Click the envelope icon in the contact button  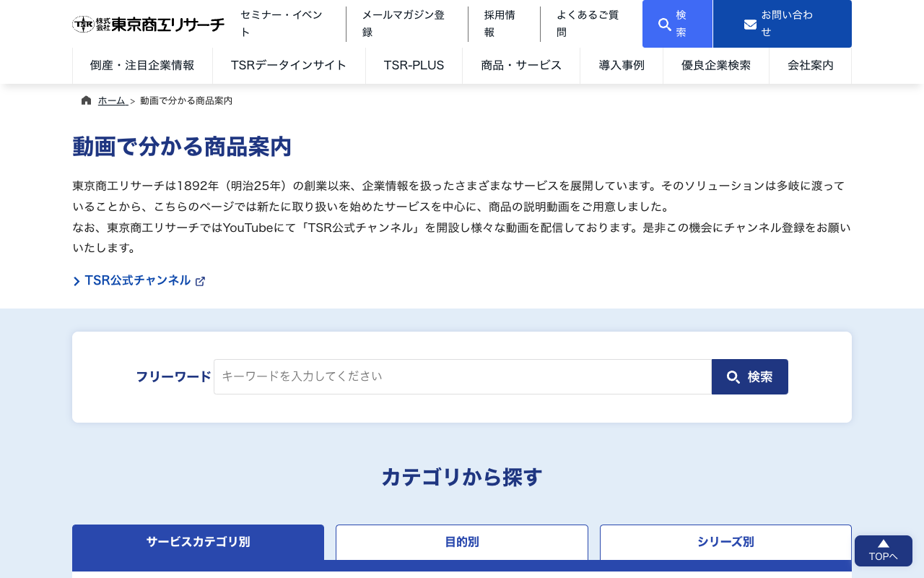pos(751,25)
